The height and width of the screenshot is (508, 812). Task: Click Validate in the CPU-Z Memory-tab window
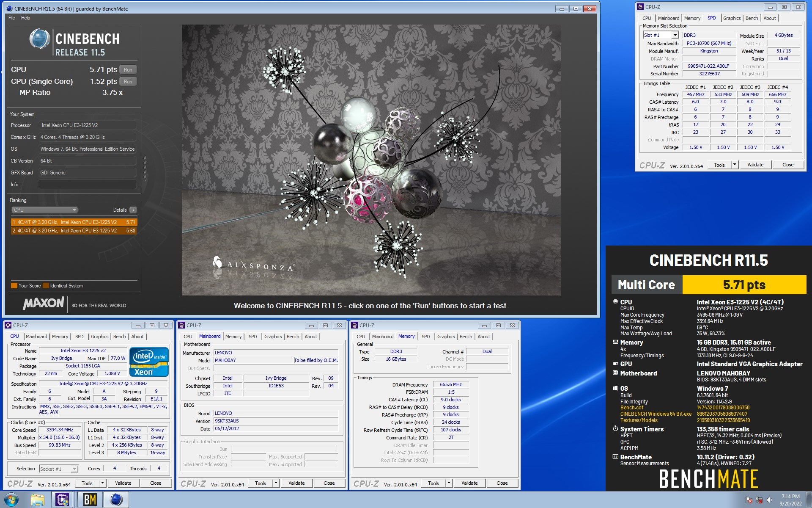(x=469, y=483)
